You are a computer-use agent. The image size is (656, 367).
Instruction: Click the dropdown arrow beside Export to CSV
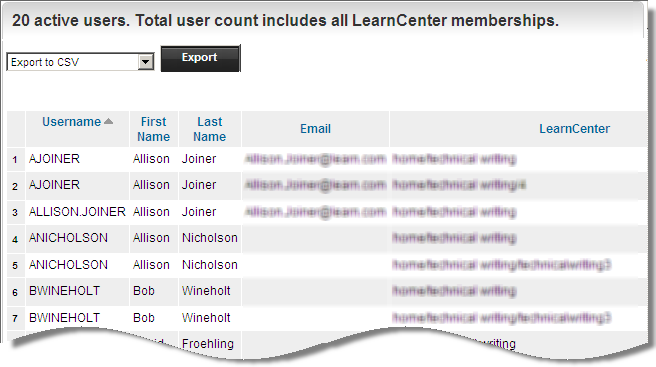coord(146,62)
